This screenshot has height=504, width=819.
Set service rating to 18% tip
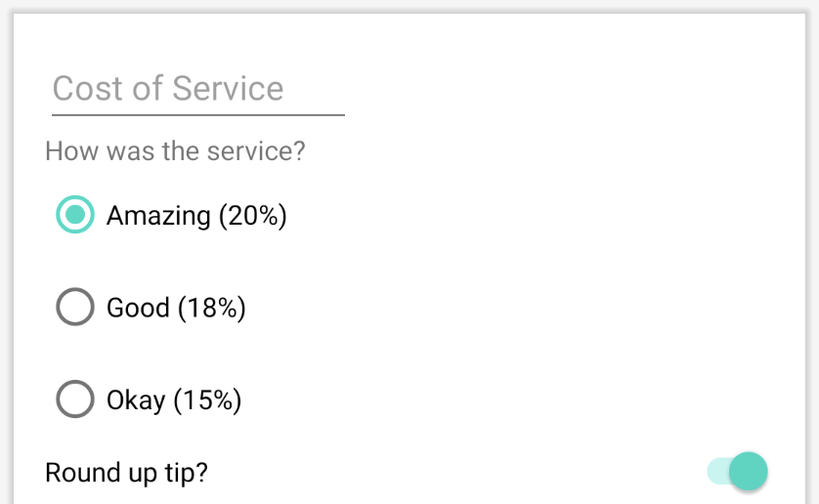pyautogui.click(x=75, y=308)
